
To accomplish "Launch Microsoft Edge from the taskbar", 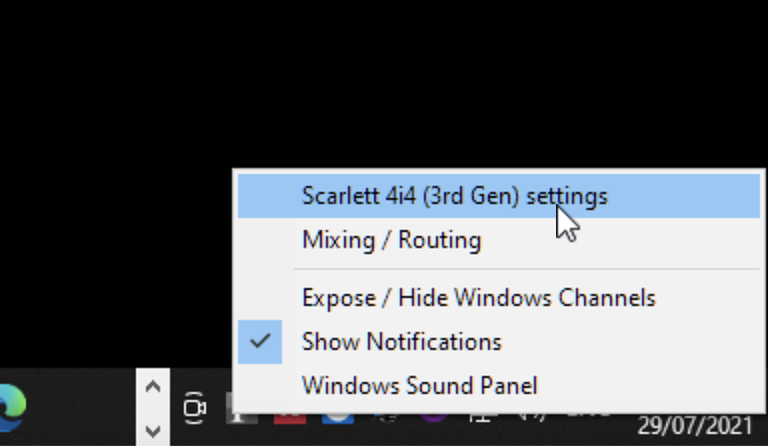I will click(x=12, y=407).
